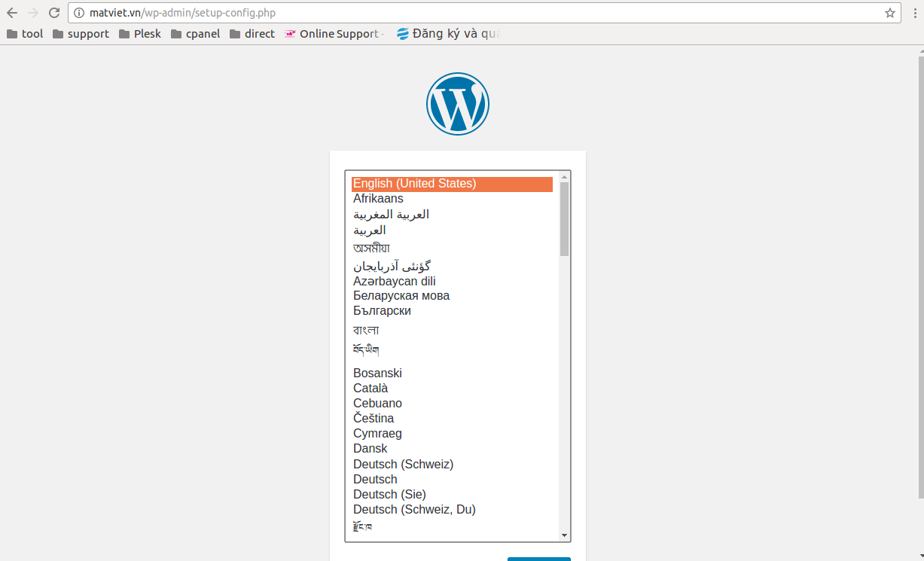Select Azərbaycan dili language
Viewport: 924px width, 561px height.
[452, 281]
